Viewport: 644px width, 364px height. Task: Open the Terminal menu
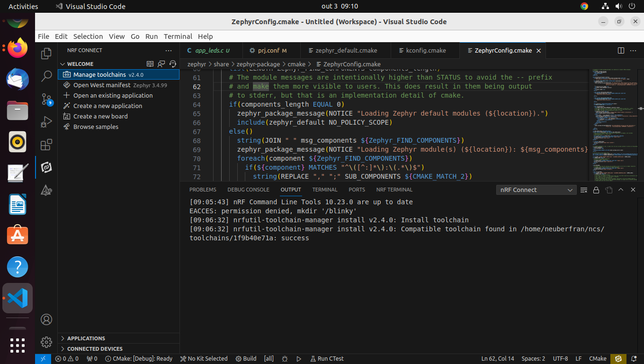point(178,36)
